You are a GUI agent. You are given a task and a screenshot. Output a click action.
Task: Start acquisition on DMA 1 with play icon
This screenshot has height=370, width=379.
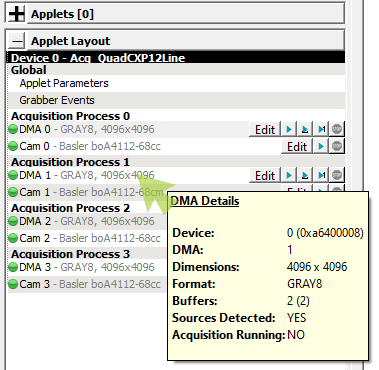289,175
